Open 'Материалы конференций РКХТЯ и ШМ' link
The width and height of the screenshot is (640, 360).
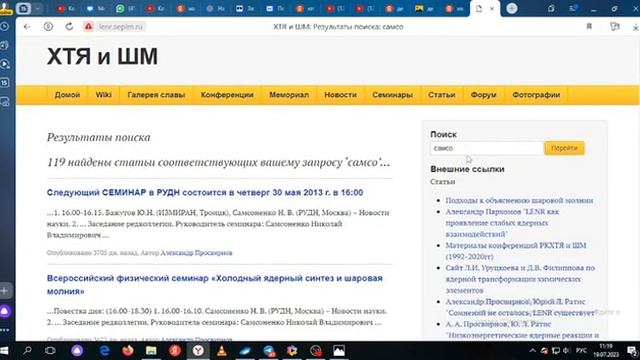click(x=516, y=251)
